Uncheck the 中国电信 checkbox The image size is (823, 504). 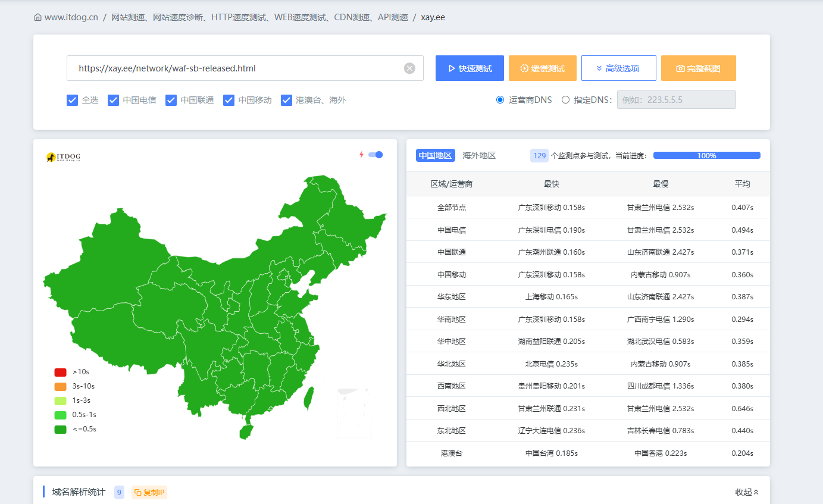tap(114, 100)
